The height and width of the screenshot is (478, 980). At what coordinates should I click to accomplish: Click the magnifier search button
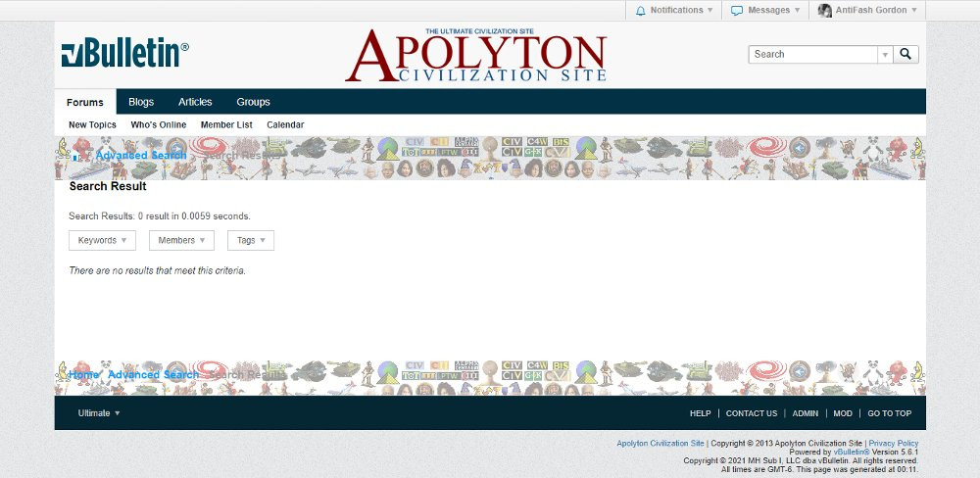(906, 54)
